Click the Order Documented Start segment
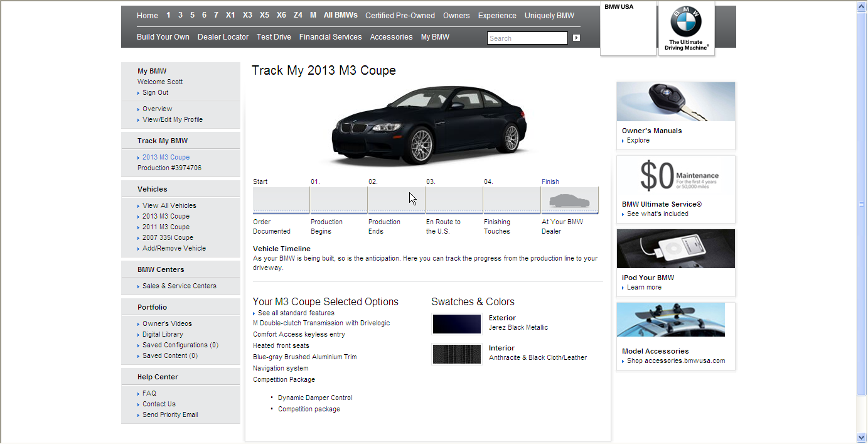This screenshot has height=444, width=868. [x=281, y=200]
